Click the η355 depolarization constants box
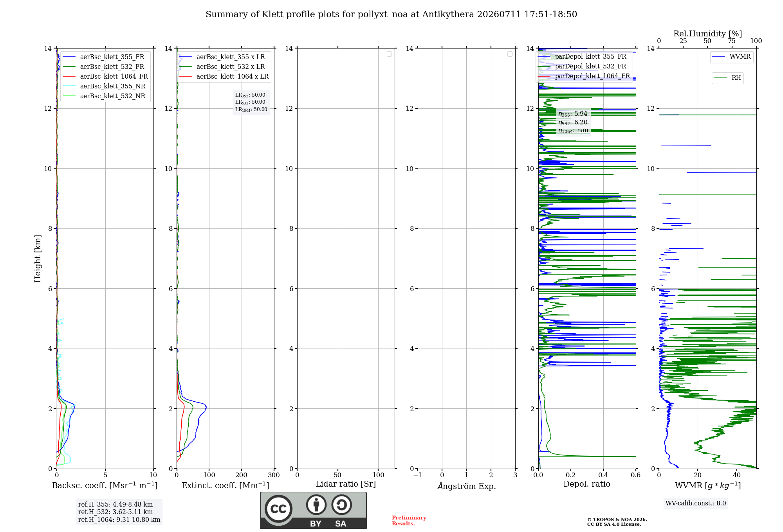The height and width of the screenshot is (532, 783). click(573, 122)
